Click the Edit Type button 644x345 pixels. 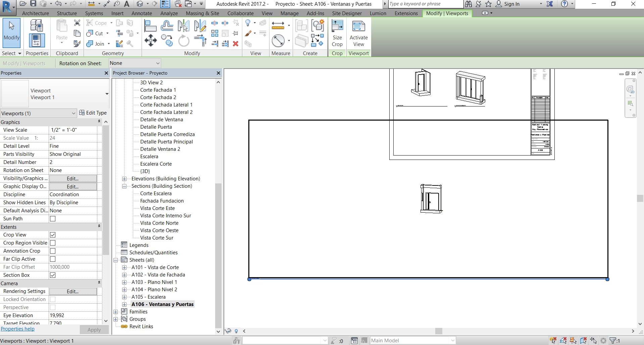[94, 113]
